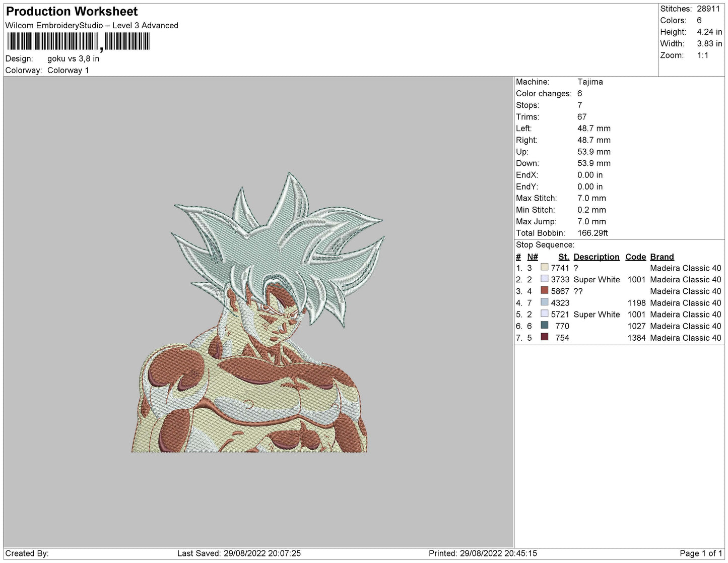This screenshot has width=728, height=563.
Task: Click the 'Code' column header
Action: [x=635, y=257]
